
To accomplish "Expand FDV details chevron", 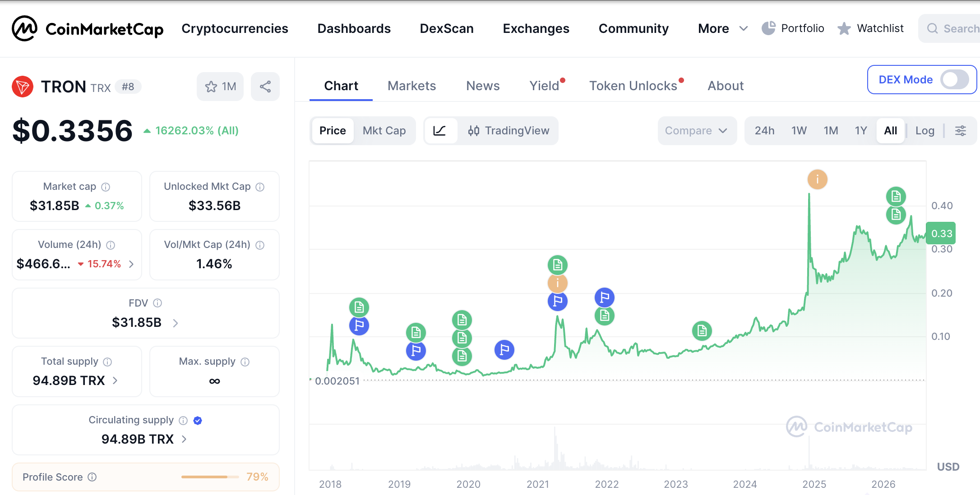I will tap(176, 323).
